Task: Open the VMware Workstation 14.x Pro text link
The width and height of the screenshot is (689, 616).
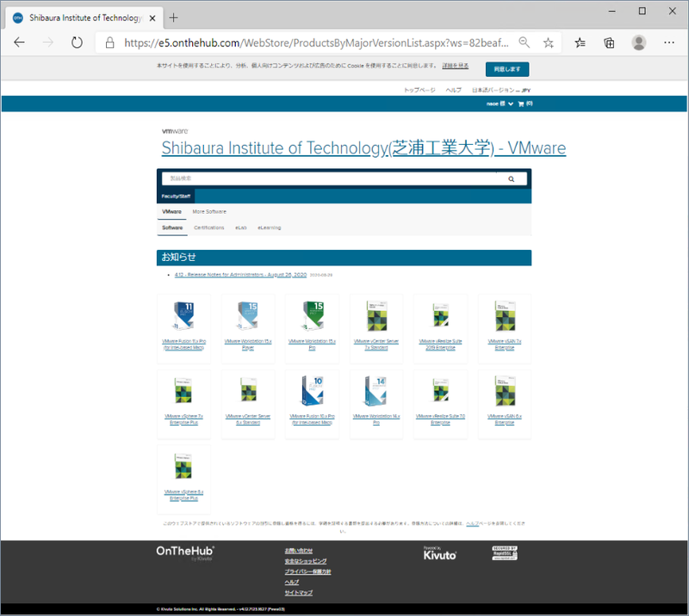Action: 376,420
